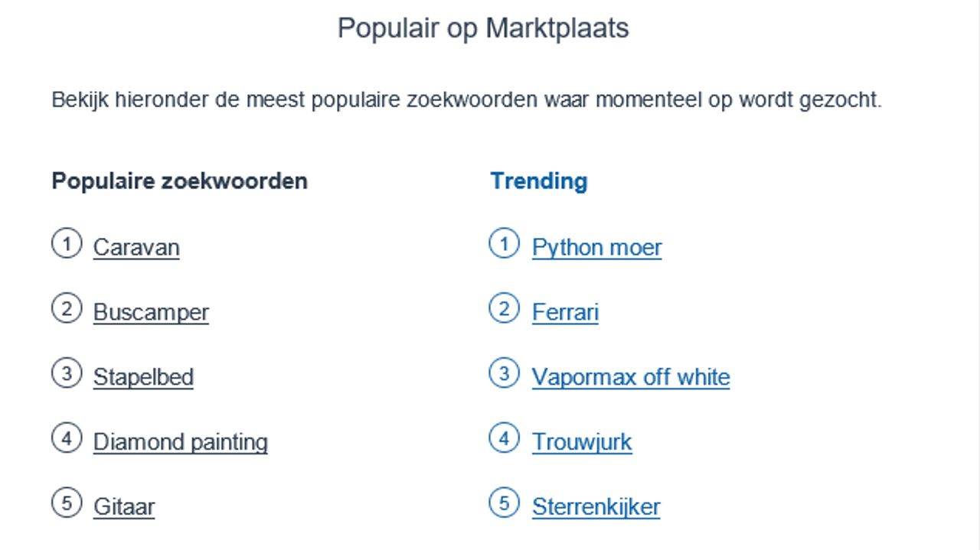
Task: Click number 2 icon beside Buscamper
Action: tap(67, 309)
